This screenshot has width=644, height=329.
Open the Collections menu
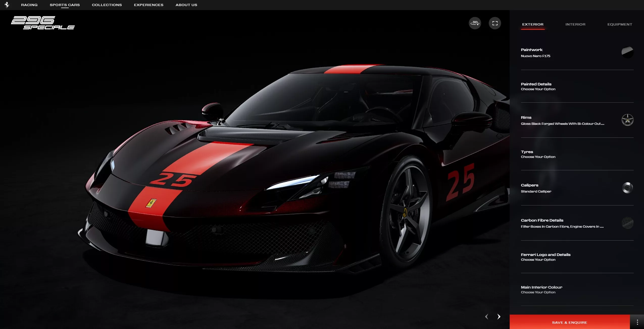click(107, 5)
